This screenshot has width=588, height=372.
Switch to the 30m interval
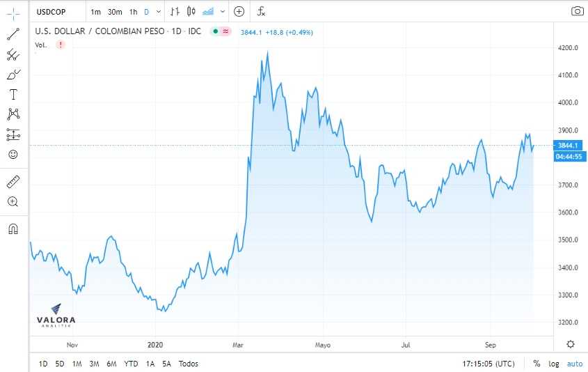[x=115, y=12]
